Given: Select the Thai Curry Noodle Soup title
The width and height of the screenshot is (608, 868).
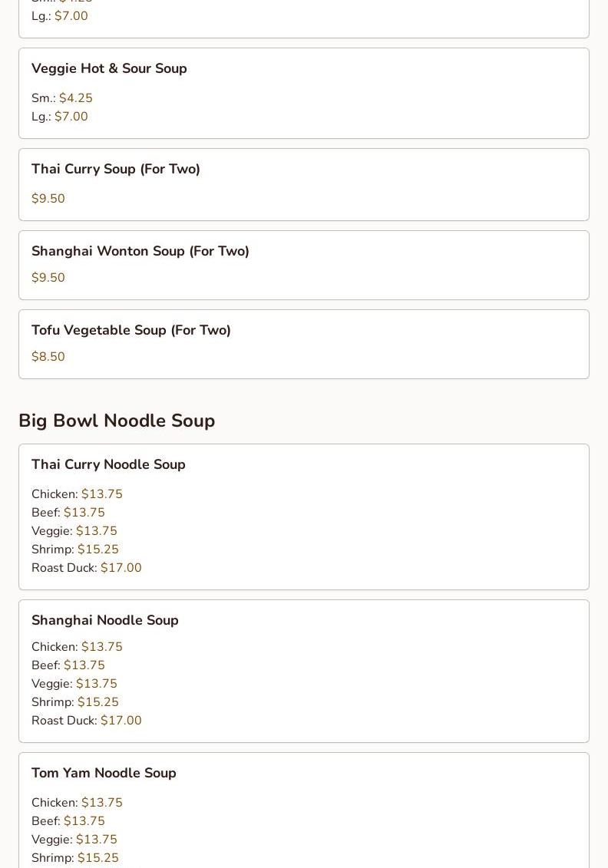Looking at the screenshot, I should coord(108,464).
